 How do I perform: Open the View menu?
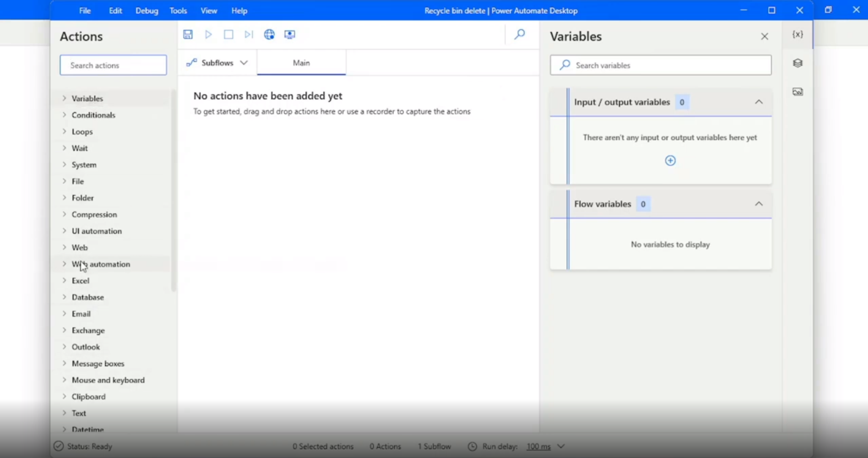pyautogui.click(x=209, y=10)
